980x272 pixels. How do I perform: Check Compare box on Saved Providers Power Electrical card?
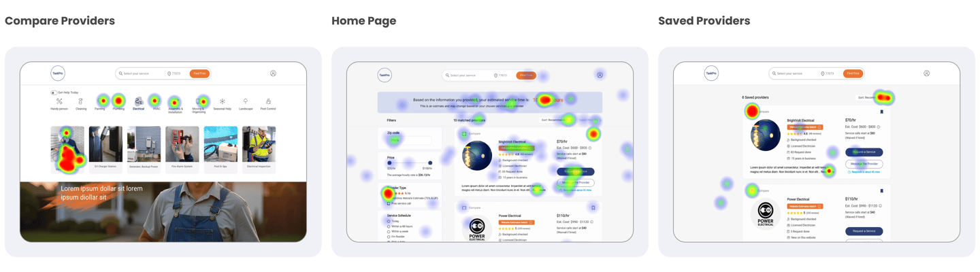click(752, 191)
